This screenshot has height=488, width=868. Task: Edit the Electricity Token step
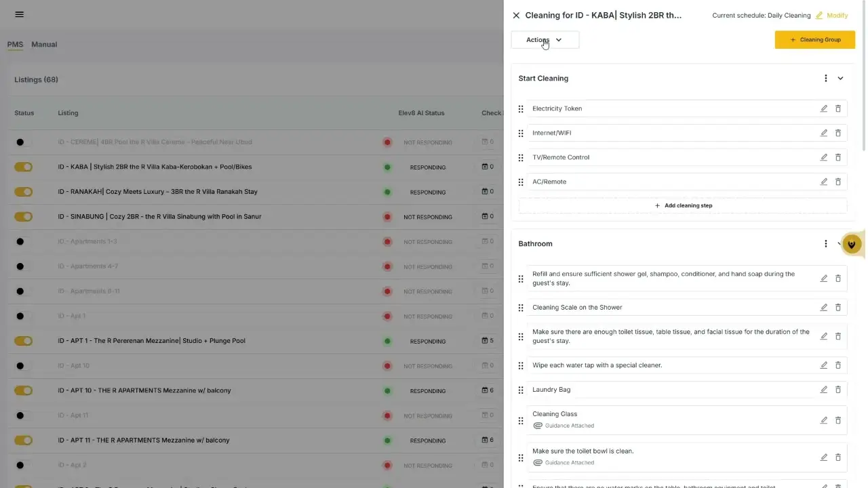click(824, 108)
